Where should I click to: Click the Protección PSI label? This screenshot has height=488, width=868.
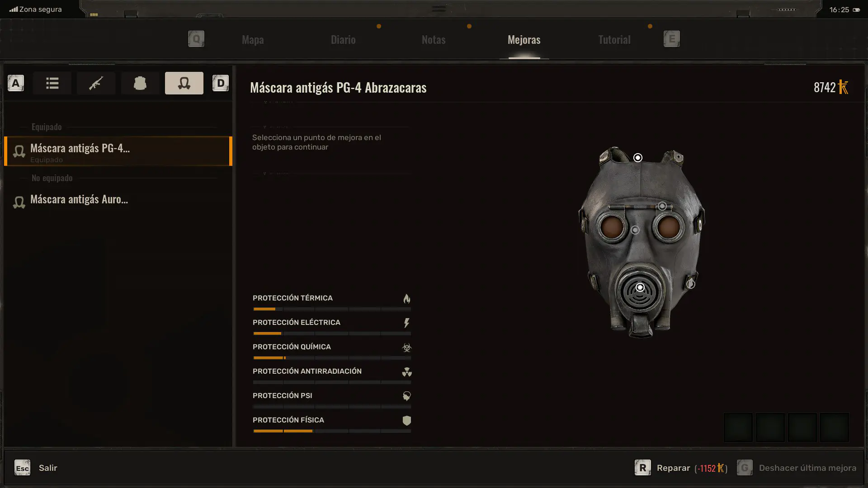point(283,396)
